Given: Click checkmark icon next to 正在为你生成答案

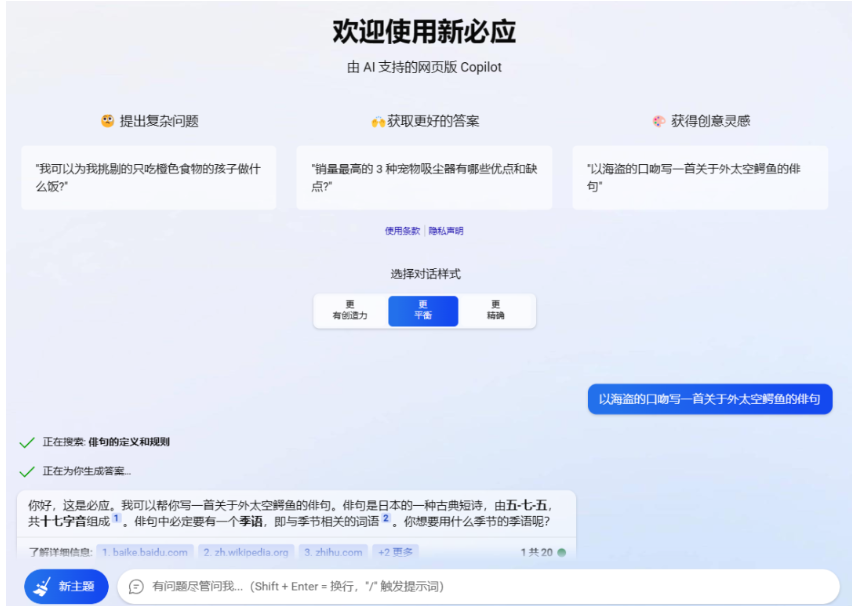Looking at the screenshot, I should point(27,471).
